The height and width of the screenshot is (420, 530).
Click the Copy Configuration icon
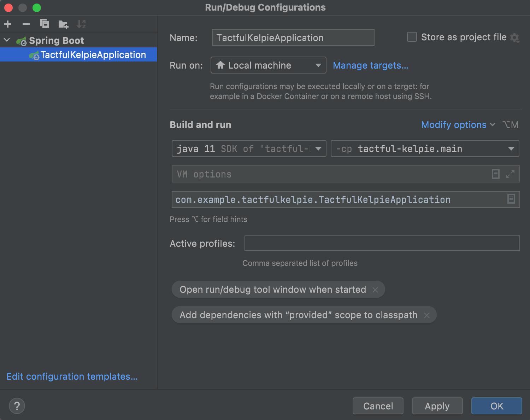(45, 24)
